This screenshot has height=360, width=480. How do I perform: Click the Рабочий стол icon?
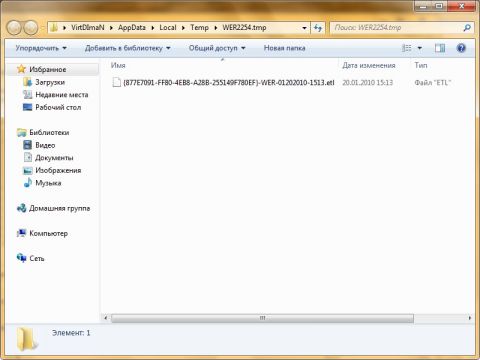27,107
